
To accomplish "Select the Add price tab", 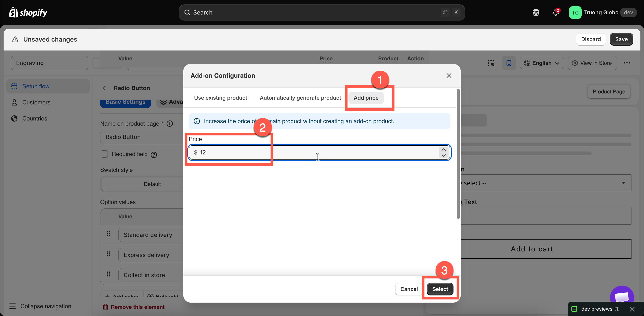I will point(366,98).
